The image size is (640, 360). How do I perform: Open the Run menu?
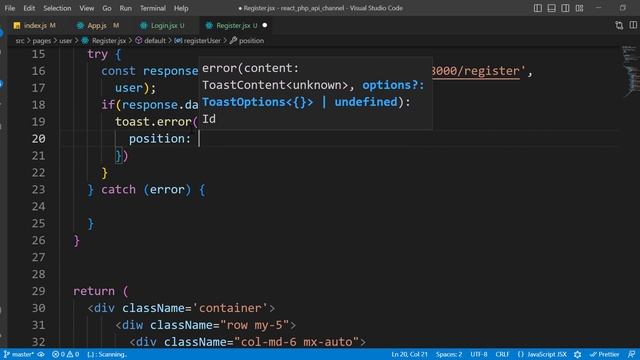(126, 8)
